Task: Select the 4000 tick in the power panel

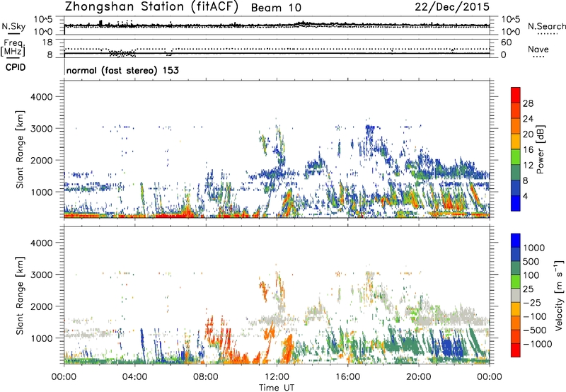Action: click(41, 97)
